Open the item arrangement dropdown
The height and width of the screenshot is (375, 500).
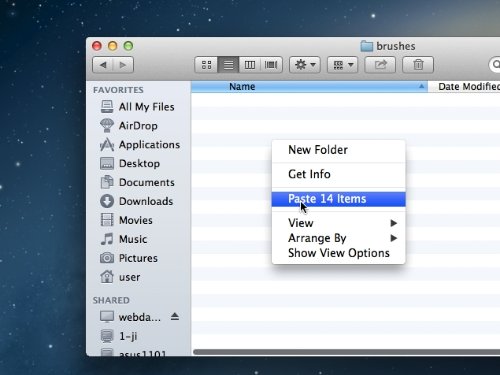343,65
